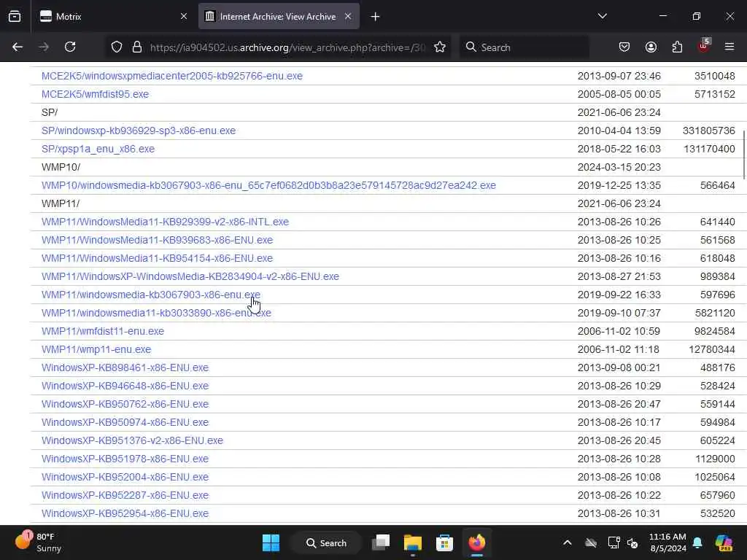The image size is (747, 560).
Task: Open the notifications bell icon
Action: (697, 542)
